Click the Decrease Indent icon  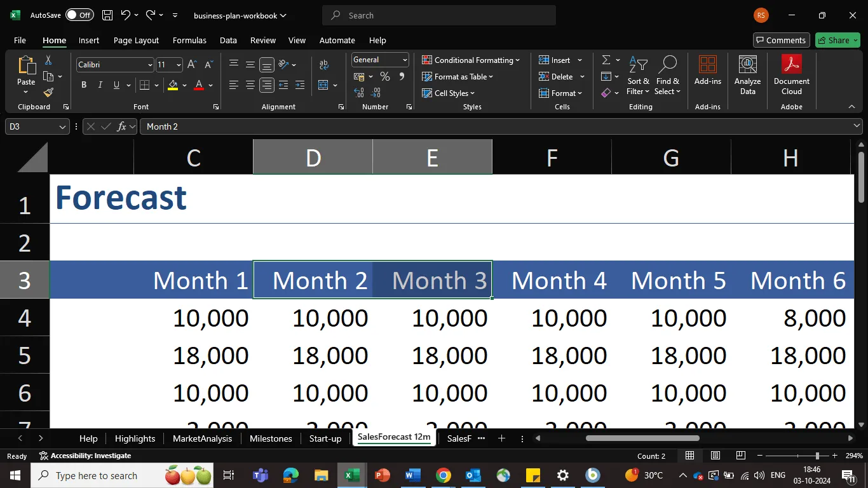pyautogui.click(x=283, y=85)
